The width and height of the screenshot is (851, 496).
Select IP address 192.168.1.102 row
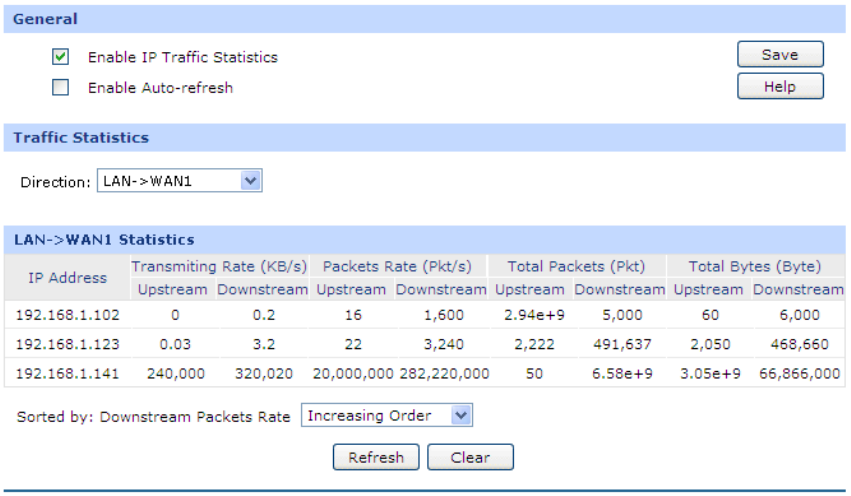point(67,314)
